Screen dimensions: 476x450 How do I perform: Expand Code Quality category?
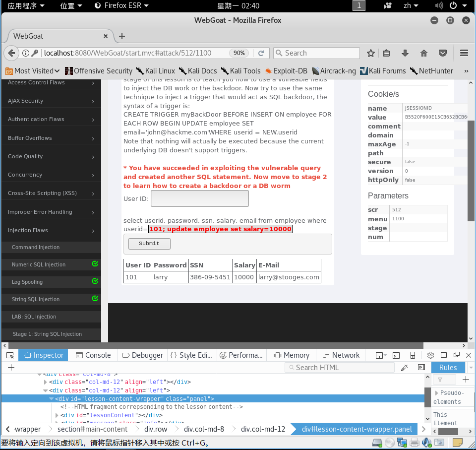click(x=51, y=156)
